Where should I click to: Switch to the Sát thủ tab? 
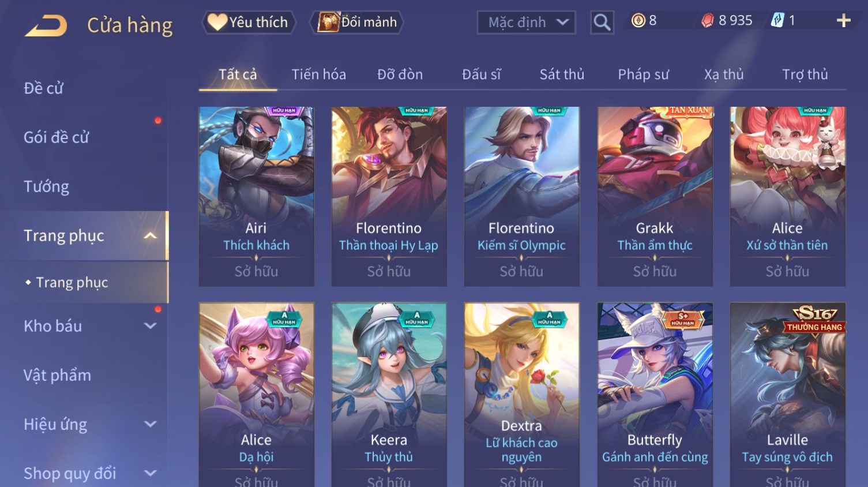click(562, 74)
